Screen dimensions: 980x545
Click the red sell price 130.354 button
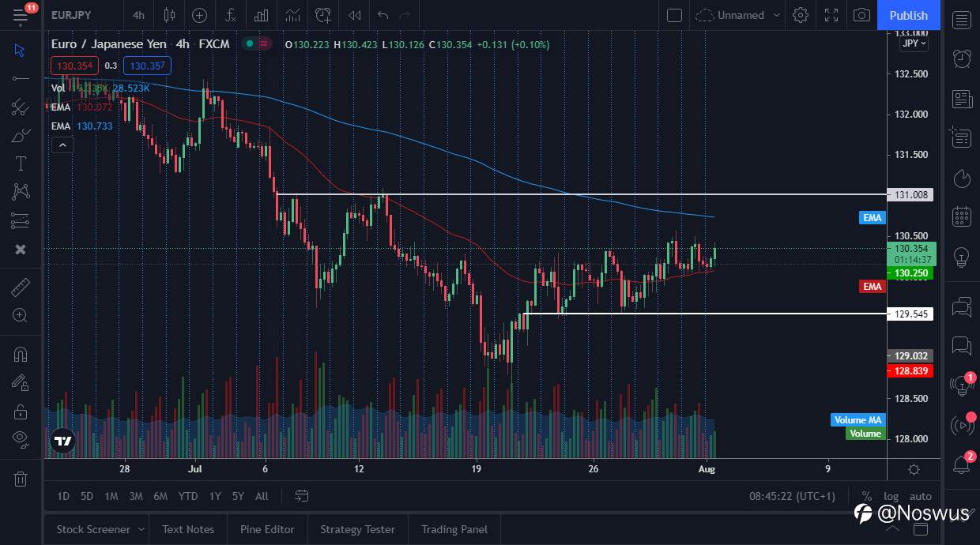75,66
